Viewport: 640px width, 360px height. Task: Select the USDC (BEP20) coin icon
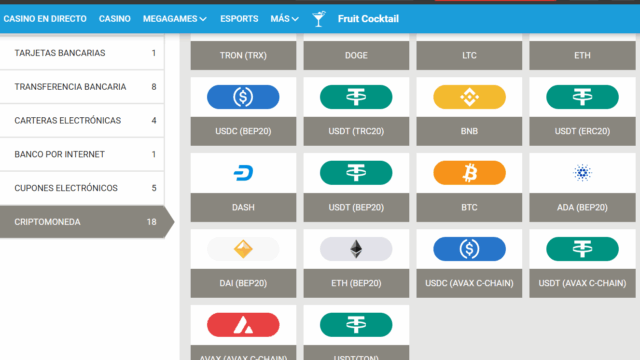[243, 97]
